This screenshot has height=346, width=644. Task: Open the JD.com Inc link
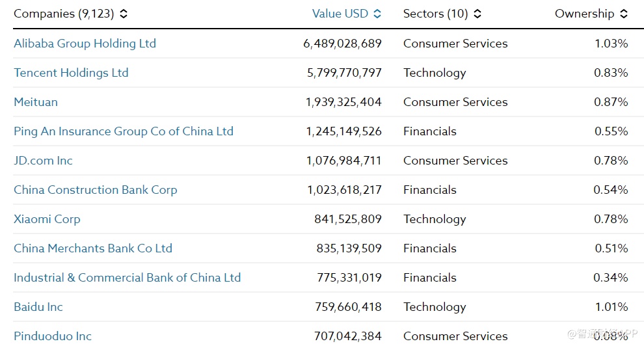pyautogui.click(x=43, y=161)
